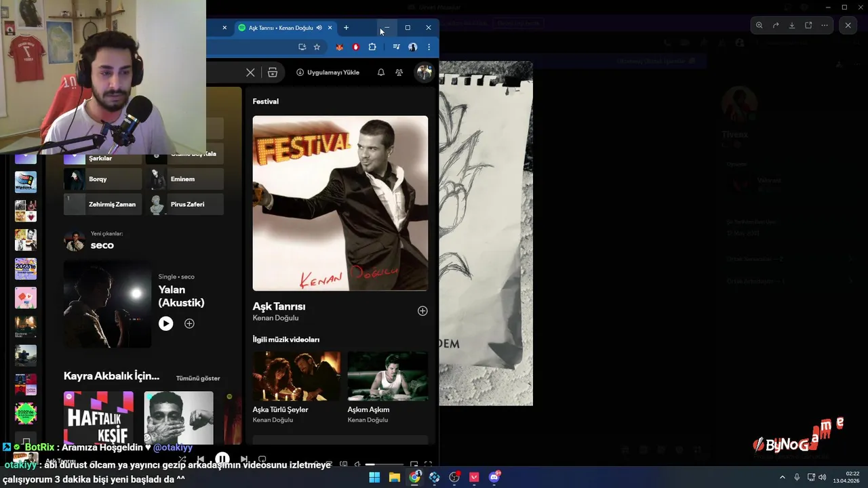
Task: Open the Aşk Tanrısı song title link
Action: tap(279, 306)
